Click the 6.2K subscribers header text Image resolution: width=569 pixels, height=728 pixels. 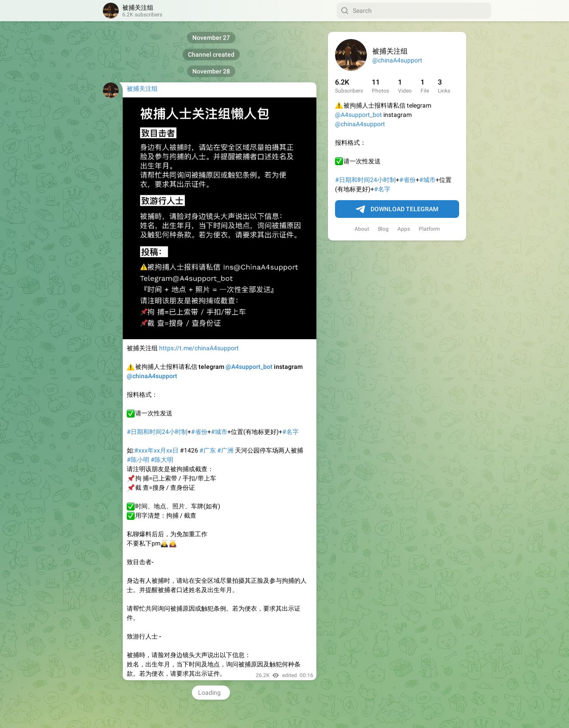(142, 15)
